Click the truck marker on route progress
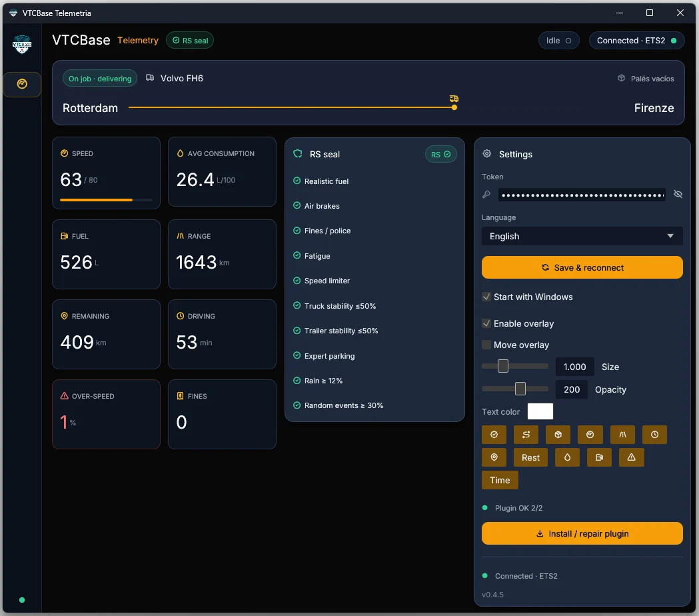Image resolution: width=699 pixels, height=616 pixels. (x=454, y=99)
